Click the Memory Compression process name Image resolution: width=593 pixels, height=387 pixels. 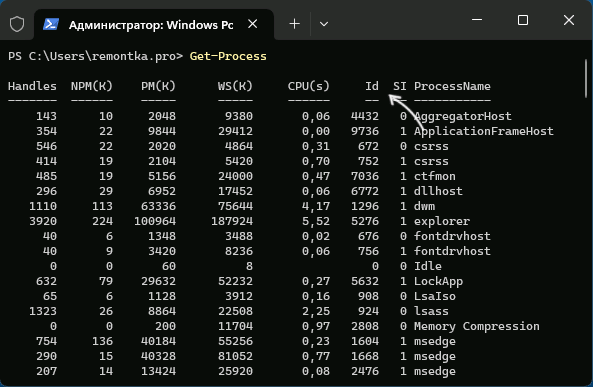[477, 326]
